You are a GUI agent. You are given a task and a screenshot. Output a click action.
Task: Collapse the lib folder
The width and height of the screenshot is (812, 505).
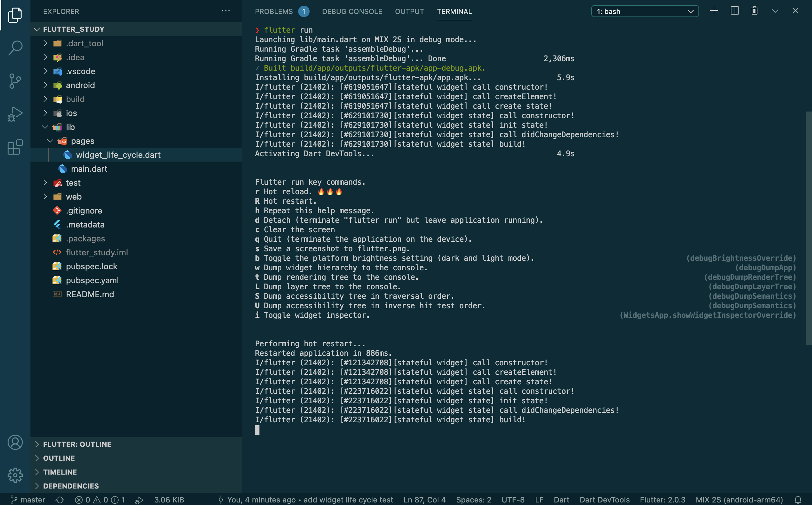coord(70,127)
